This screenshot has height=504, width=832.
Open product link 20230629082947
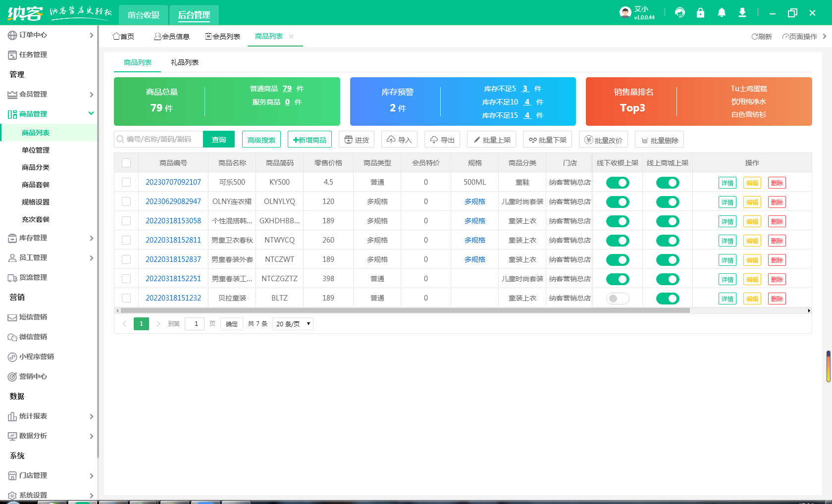[x=173, y=202]
